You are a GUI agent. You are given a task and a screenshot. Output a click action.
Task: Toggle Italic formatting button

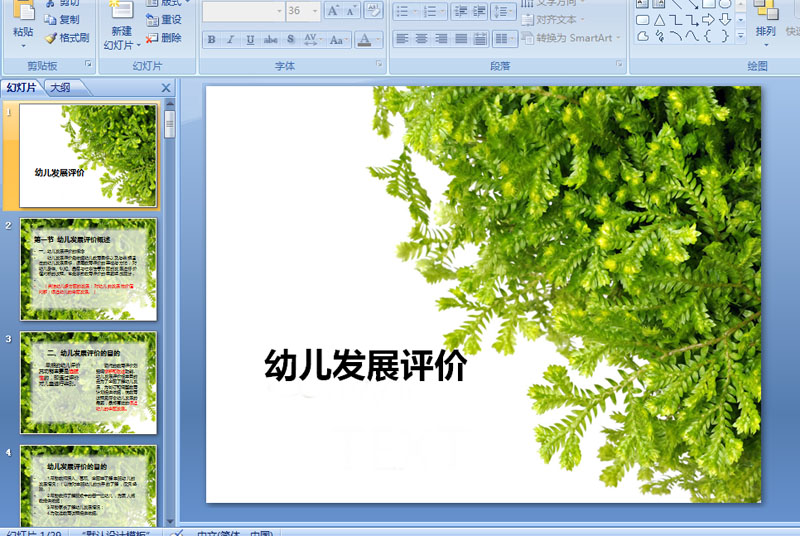pyautogui.click(x=231, y=39)
